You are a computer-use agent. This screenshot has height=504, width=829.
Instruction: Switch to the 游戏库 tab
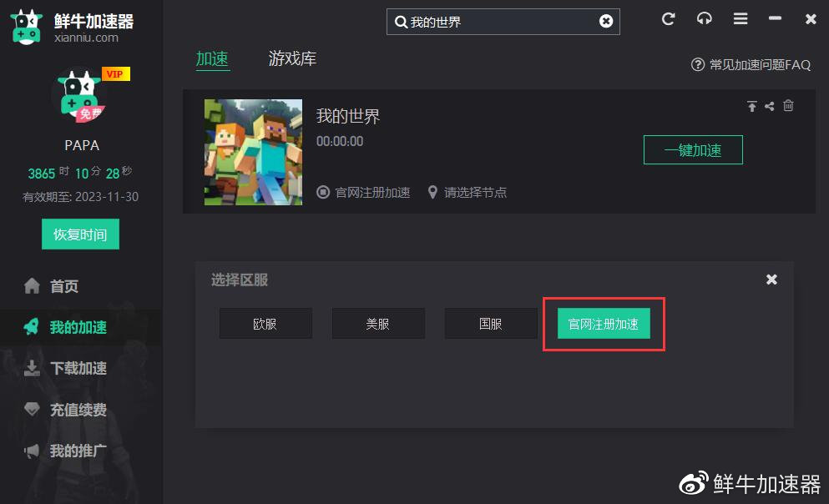tap(291, 59)
